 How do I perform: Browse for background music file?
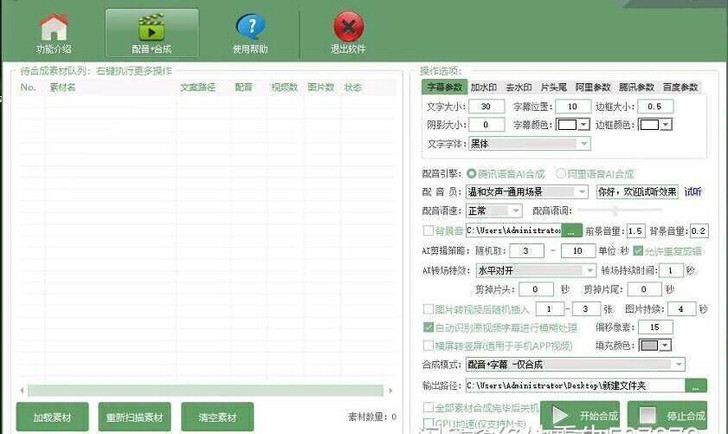click(571, 231)
